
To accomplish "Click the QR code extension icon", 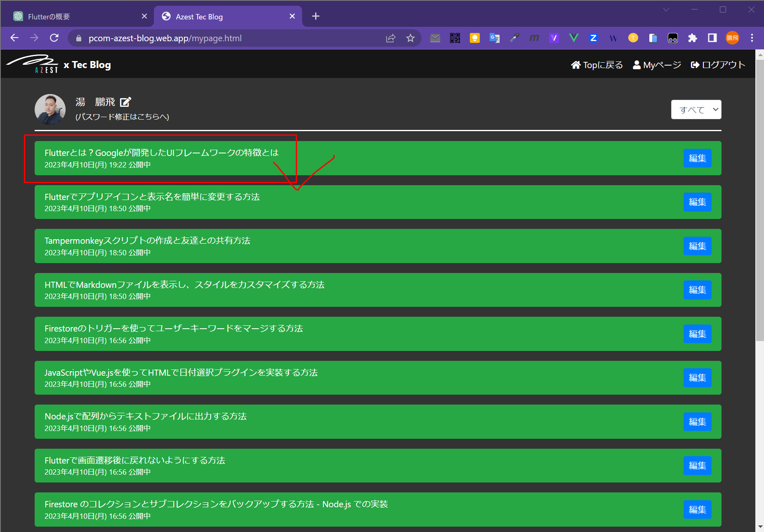I will 455,38.
